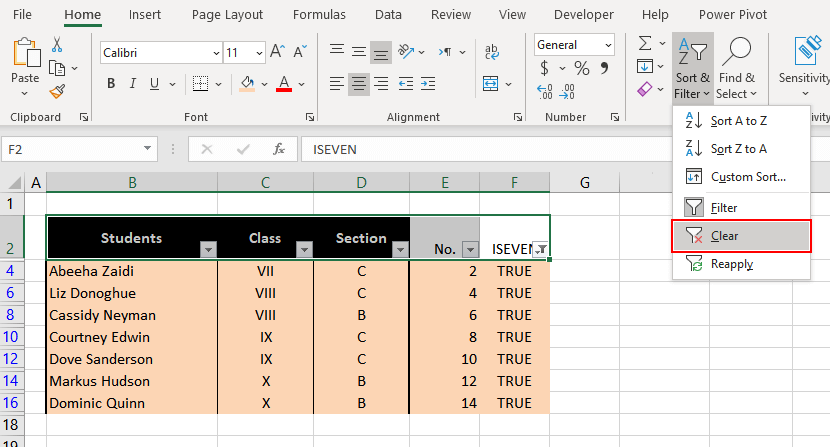Click the Orientation text angle icon
Screen dimensions: 830x447
coord(406,51)
